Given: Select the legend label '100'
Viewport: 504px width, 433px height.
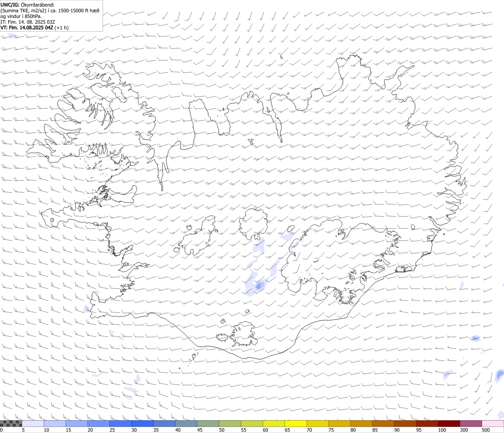Looking at the screenshot, I should pyautogui.click(x=442, y=430).
